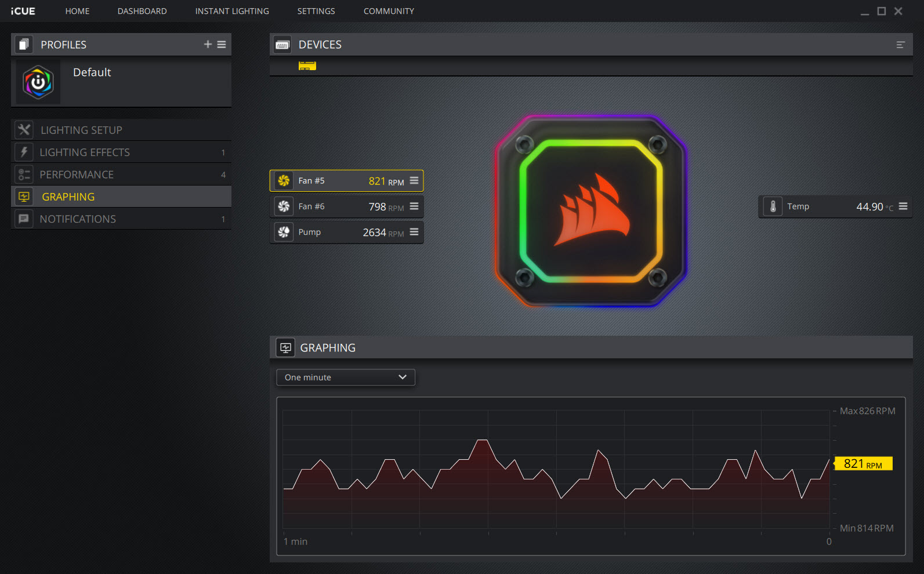This screenshot has height=574, width=924.
Task: Select the Fan #6 sensor row
Action: tap(346, 206)
